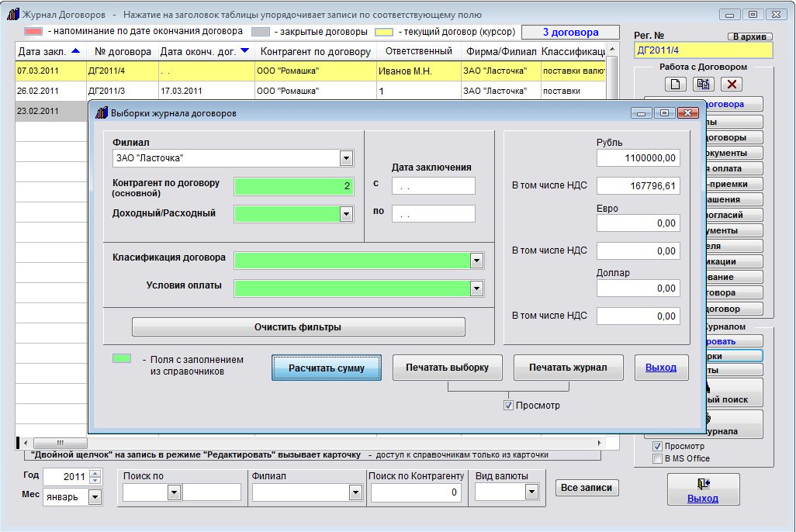
Task: Click the В архив button
Action: point(750,36)
